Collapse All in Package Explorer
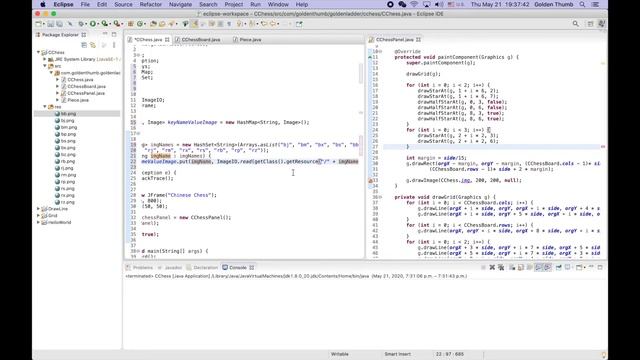640x360 pixels. pos(84,45)
